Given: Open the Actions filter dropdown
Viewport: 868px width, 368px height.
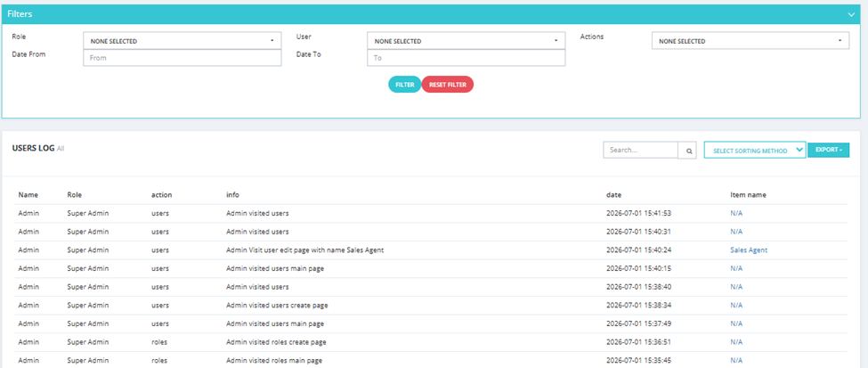Looking at the screenshot, I should tap(750, 41).
